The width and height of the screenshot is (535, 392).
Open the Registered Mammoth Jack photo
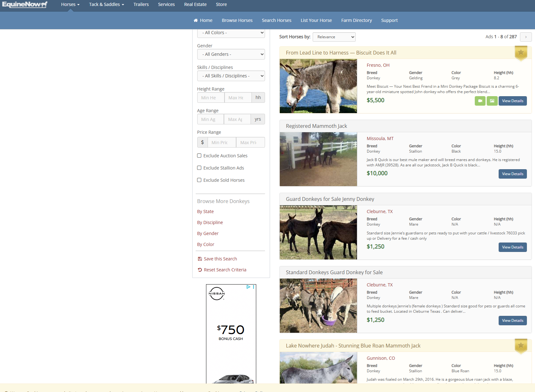pyautogui.click(x=318, y=159)
